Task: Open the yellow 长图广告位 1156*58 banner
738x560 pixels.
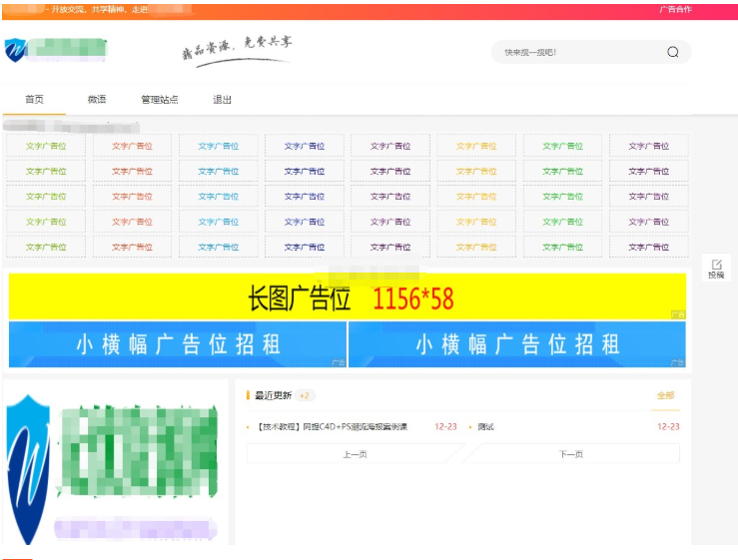Action: pos(348,296)
